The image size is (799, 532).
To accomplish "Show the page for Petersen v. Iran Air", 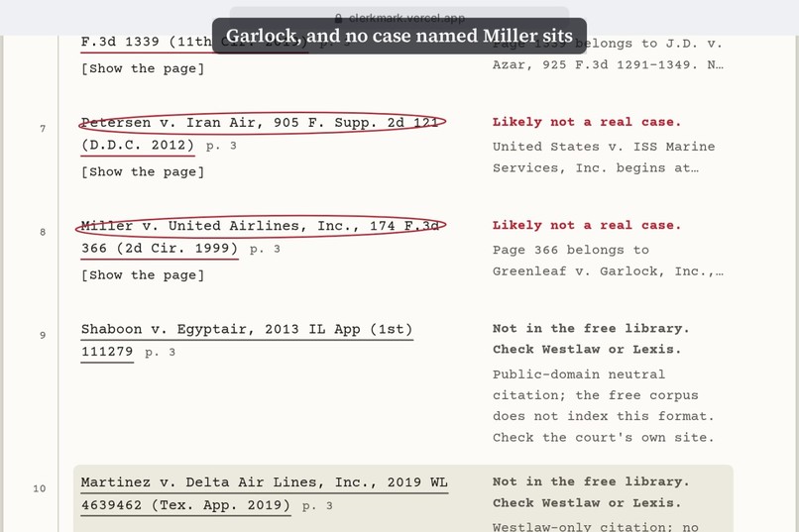I will [x=143, y=172].
